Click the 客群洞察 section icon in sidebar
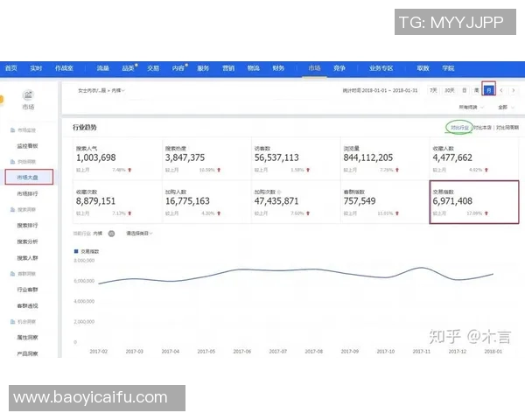This screenshot has width=525, height=420. (x=12, y=274)
